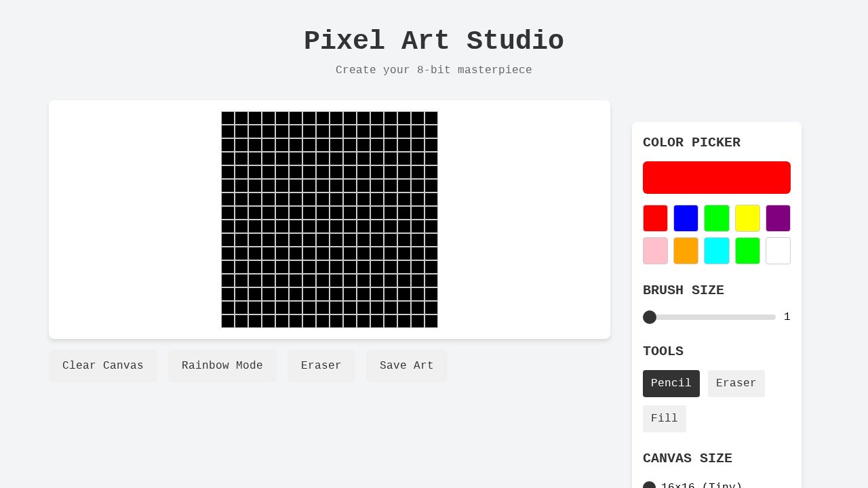
Task: Select the Pencil tool
Action: point(671,384)
